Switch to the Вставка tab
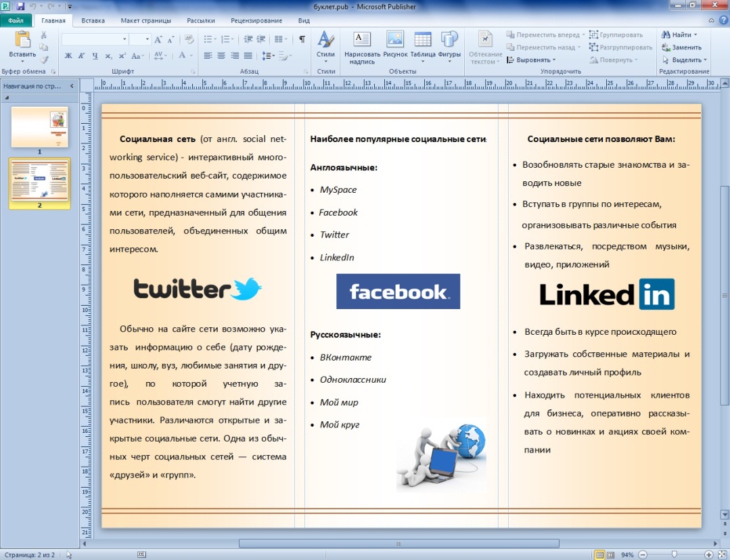730x560 pixels. [x=93, y=20]
